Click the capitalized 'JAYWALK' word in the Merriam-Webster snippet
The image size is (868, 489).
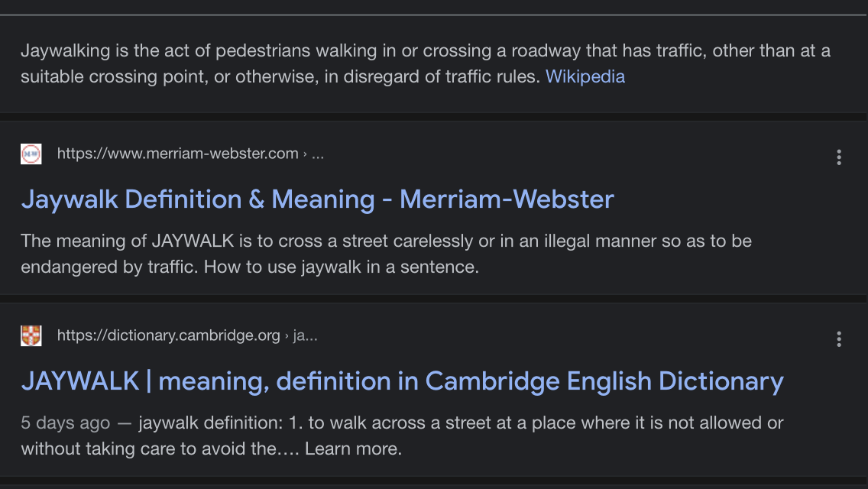tap(194, 241)
